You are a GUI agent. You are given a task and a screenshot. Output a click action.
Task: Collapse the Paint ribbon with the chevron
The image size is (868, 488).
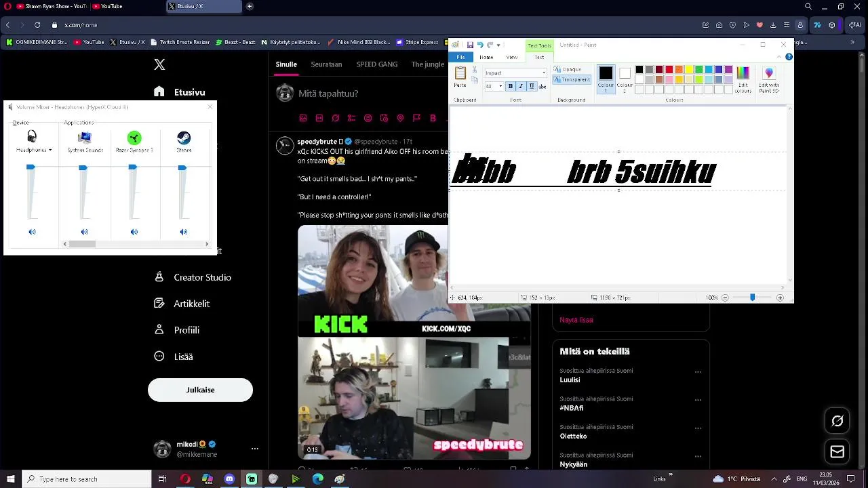coord(780,57)
